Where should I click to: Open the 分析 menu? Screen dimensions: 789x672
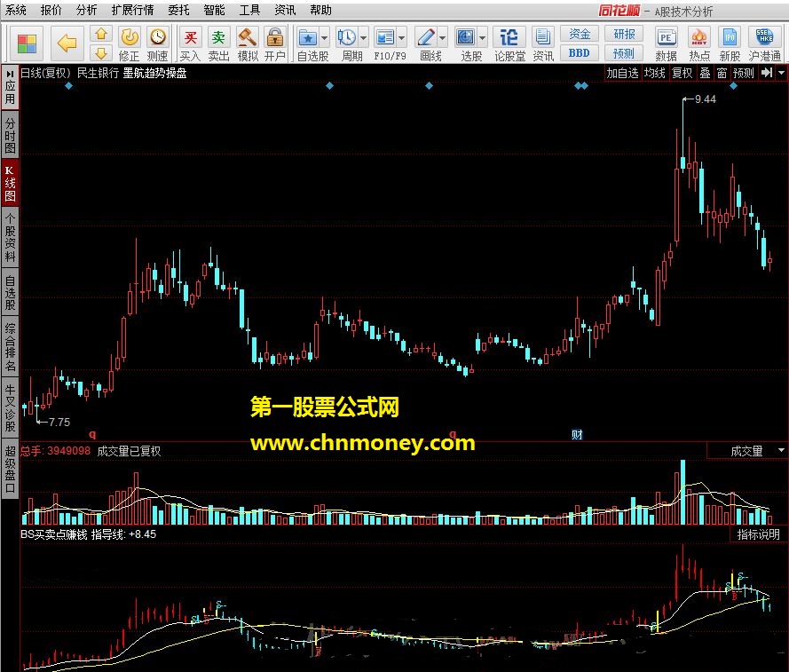point(87,10)
